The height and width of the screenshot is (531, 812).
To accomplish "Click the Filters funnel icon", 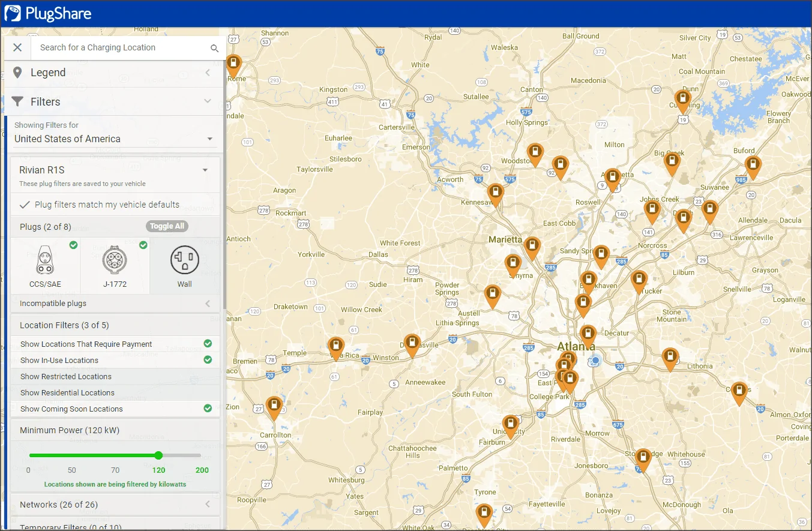I will 17,101.
